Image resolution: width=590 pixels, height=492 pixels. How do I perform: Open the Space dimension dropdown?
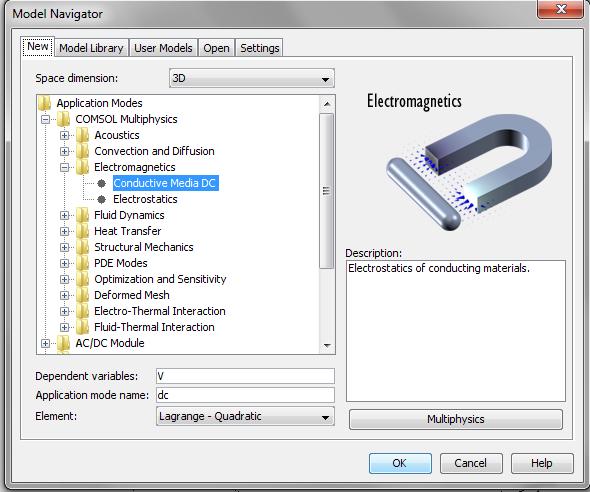click(x=252, y=78)
